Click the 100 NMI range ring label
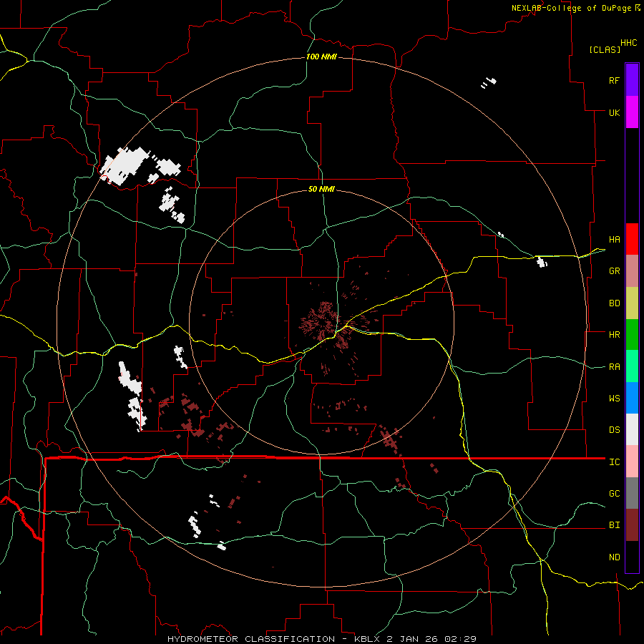 click(x=321, y=57)
